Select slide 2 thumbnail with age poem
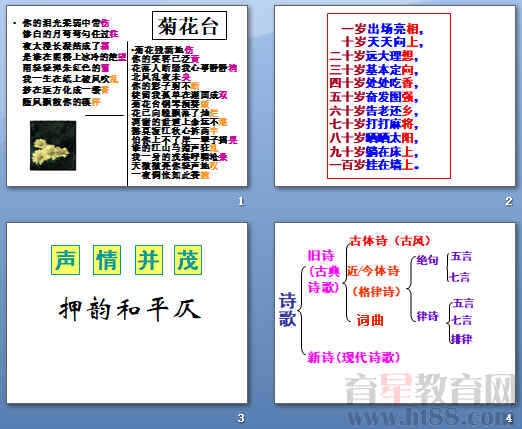This screenshot has width=522, height=429. pyautogui.click(x=395, y=96)
